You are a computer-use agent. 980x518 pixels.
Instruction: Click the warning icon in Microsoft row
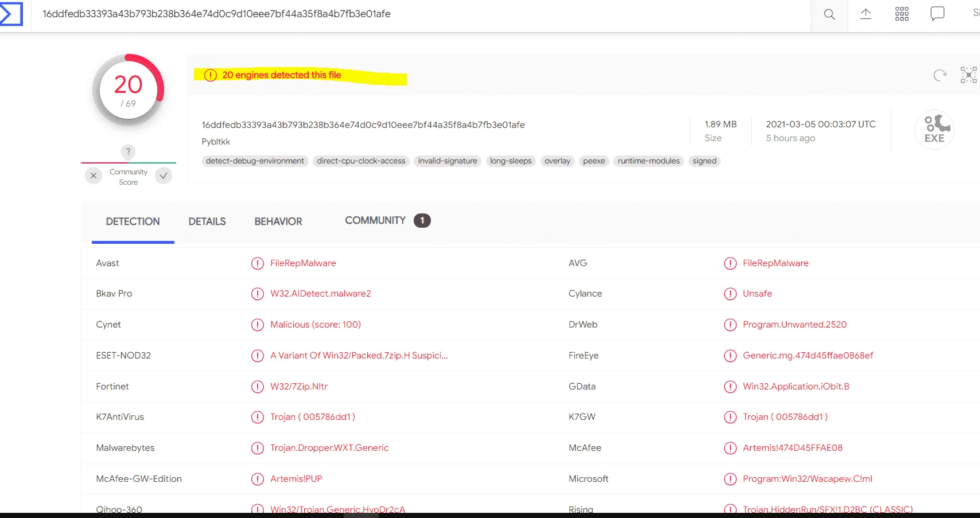[730, 479]
